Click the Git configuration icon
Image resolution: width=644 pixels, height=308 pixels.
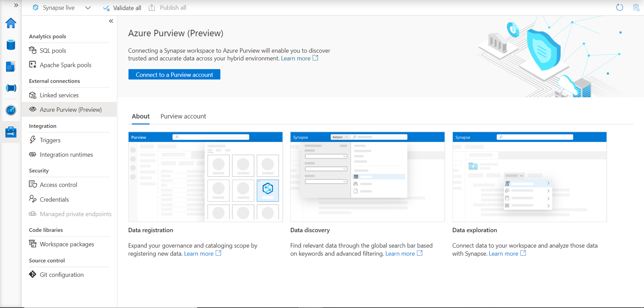click(33, 274)
